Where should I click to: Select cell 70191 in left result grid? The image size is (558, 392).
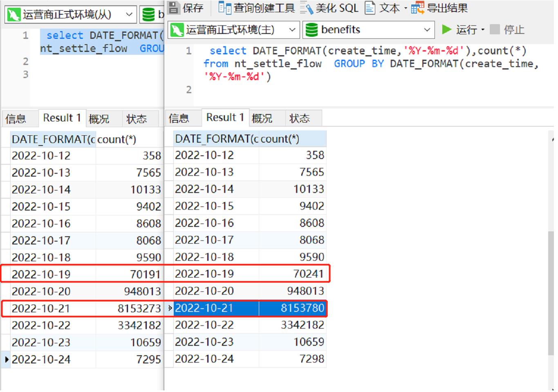coord(130,274)
